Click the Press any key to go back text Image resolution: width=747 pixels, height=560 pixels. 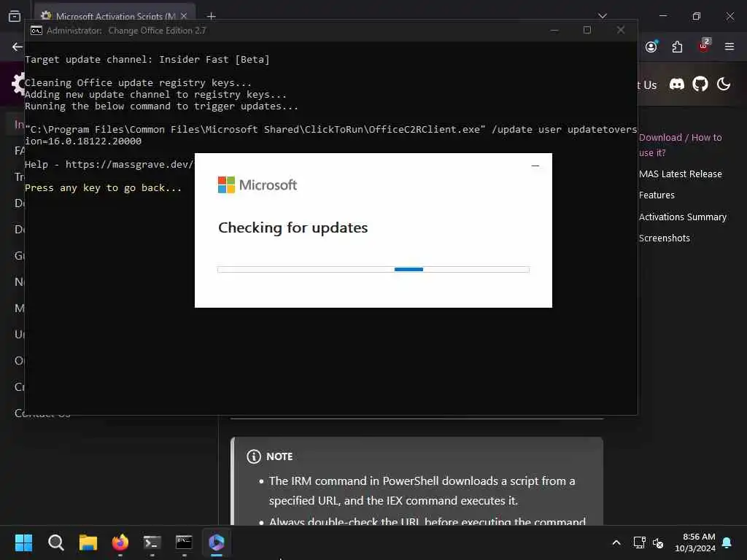[x=103, y=187]
